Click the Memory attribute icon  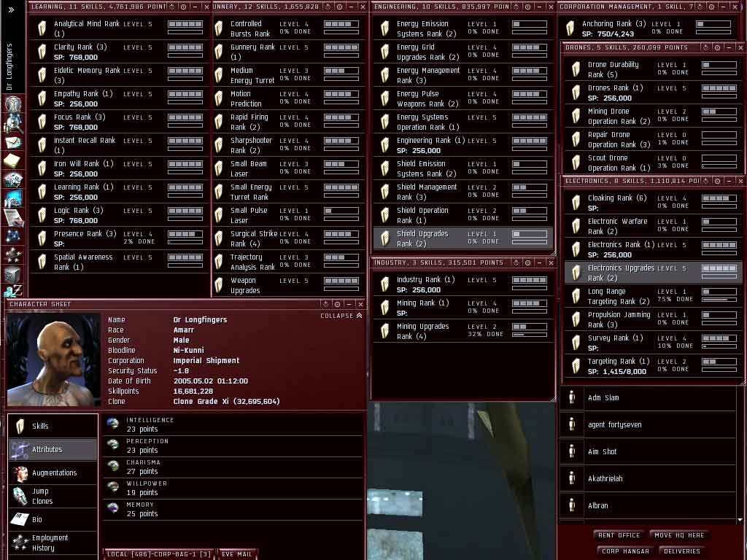point(113,508)
